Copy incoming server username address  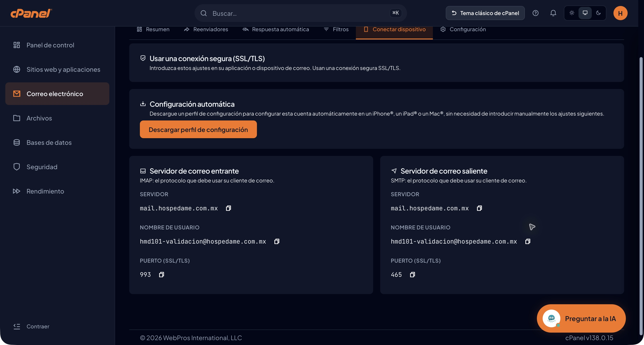point(276,241)
